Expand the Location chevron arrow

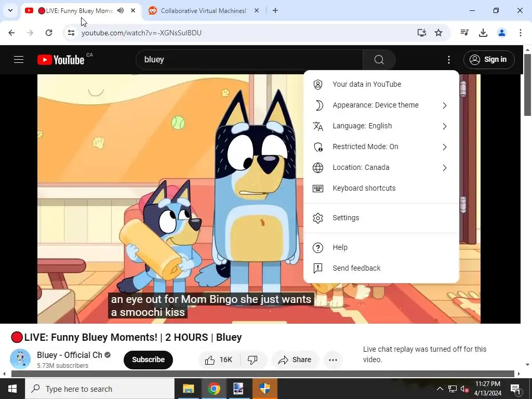coord(445,168)
